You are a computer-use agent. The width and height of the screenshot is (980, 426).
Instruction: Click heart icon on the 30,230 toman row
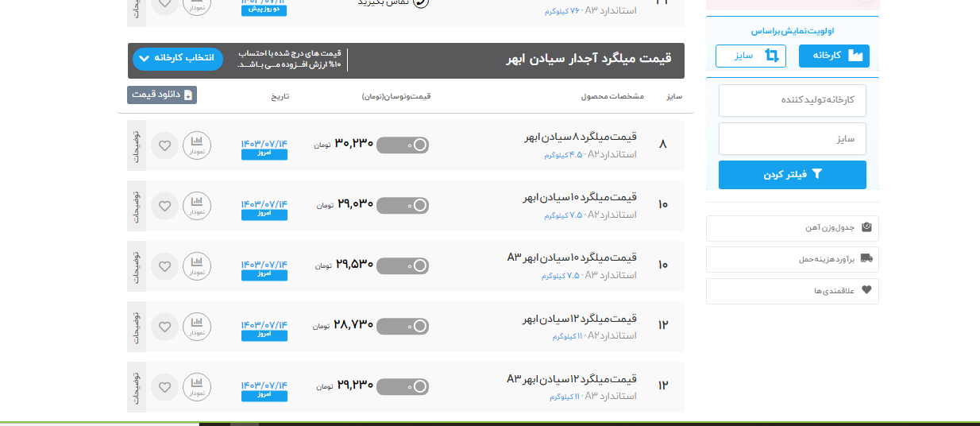(164, 145)
